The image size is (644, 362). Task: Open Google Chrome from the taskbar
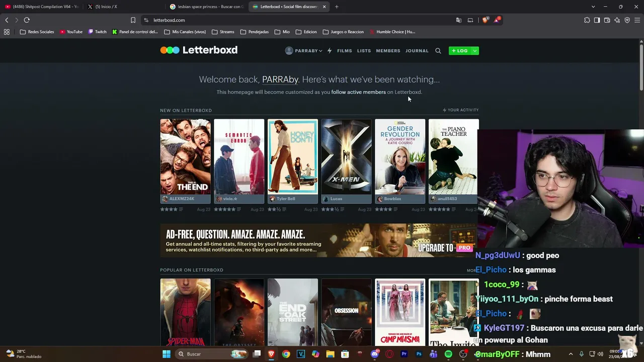click(x=286, y=354)
